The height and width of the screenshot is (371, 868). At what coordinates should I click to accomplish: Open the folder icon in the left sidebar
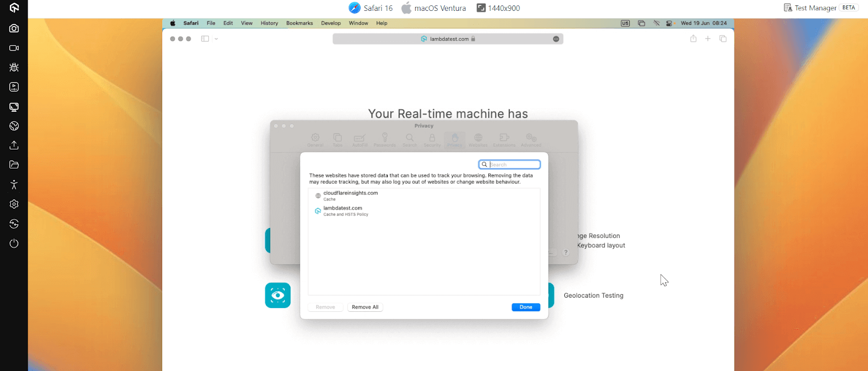(x=14, y=165)
